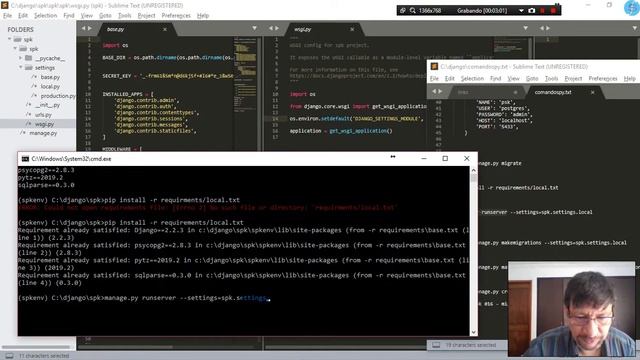
Task: Click left tab arrow in the third editor pane
Action: click(x=542, y=28)
